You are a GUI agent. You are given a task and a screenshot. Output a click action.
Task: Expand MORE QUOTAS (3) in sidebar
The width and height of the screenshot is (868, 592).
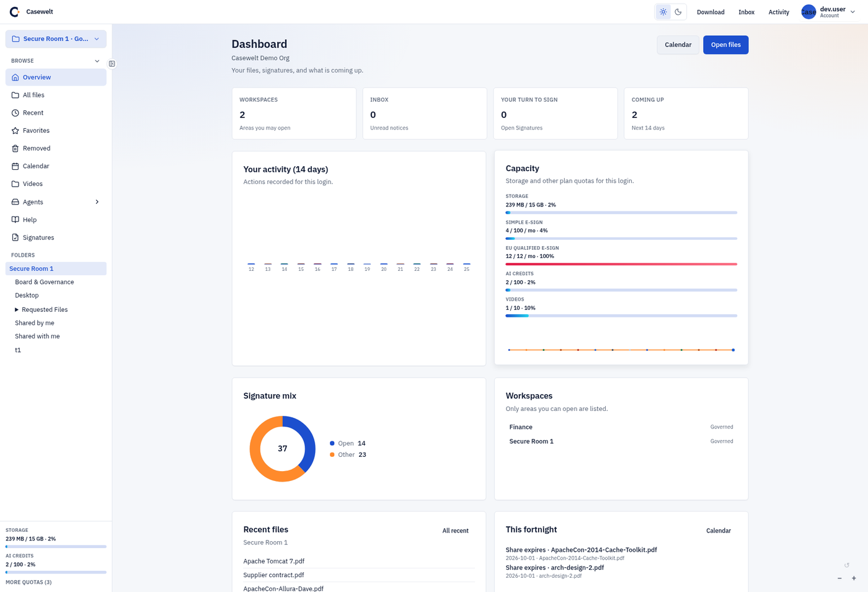29,582
